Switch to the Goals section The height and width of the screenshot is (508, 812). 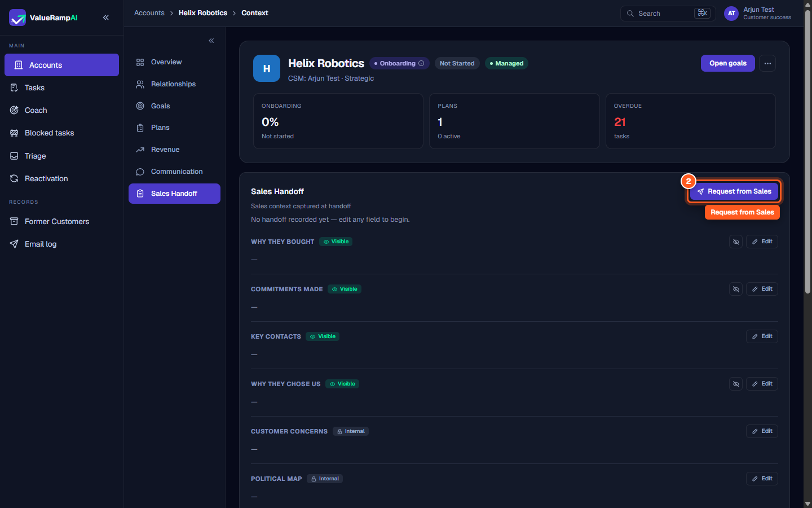pyautogui.click(x=174, y=106)
